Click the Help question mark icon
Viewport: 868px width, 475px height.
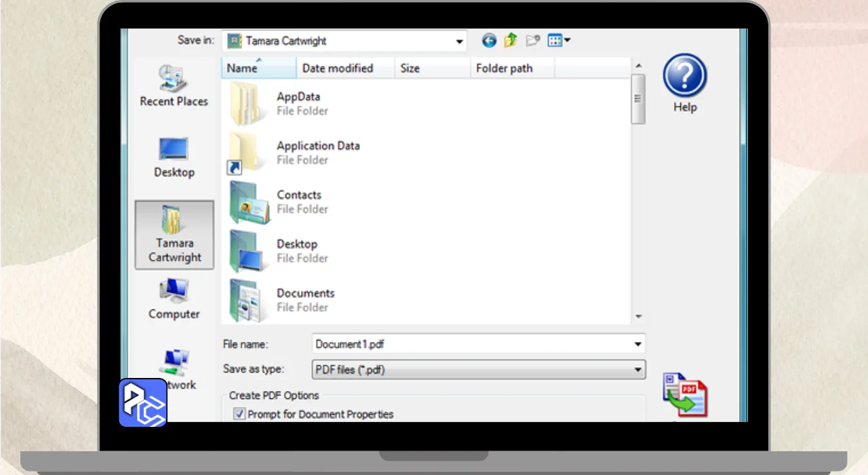click(685, 76)
